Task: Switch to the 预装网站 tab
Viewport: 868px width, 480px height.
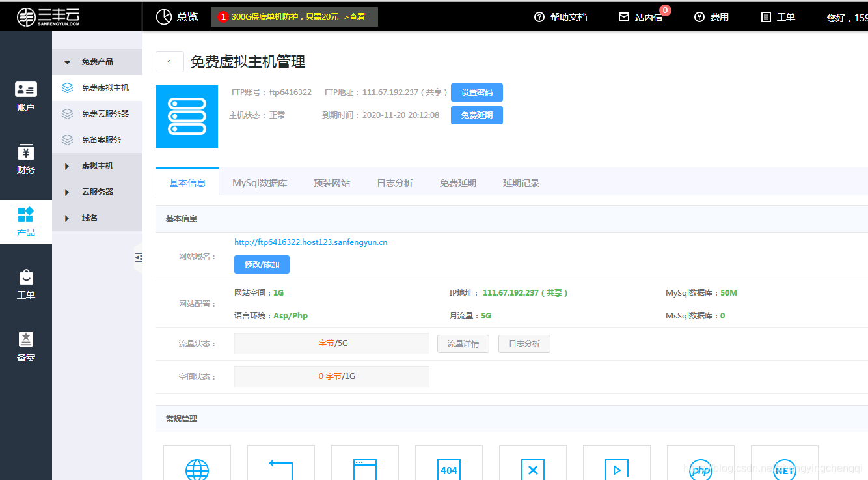Action: click(332, 183)
